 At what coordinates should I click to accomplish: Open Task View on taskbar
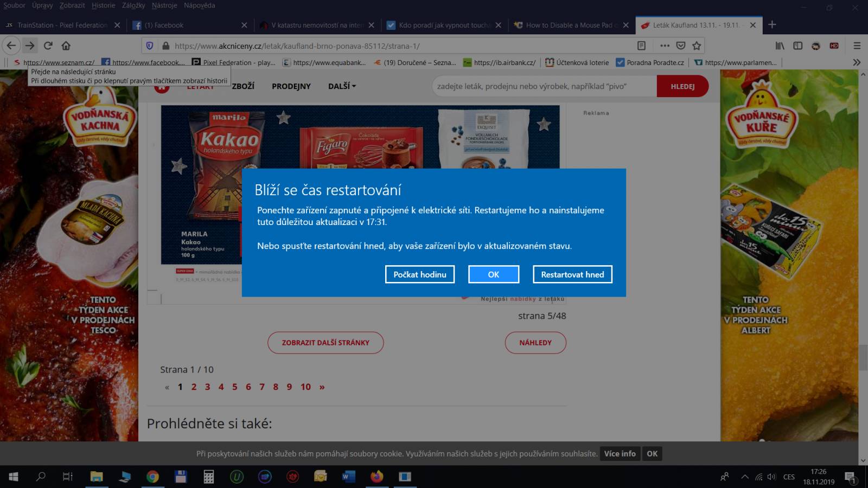pyautogui.click(x=68, y=477)
